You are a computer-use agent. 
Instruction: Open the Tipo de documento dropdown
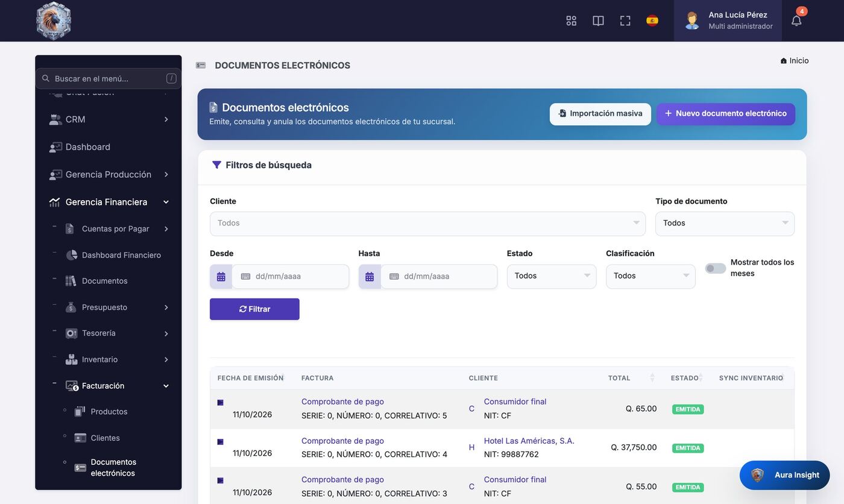[725, 223]
